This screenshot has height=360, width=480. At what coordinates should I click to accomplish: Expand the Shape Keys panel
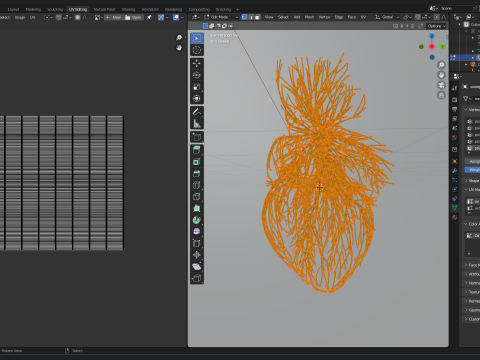472,181
